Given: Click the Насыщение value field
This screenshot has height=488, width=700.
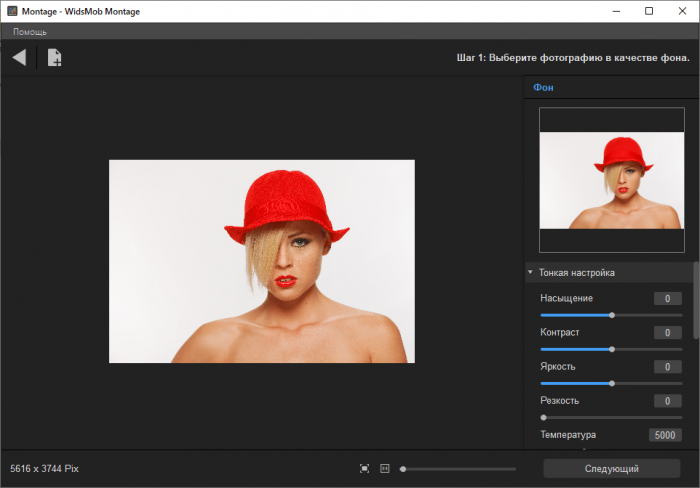Looking at the screenshot, I should pos(667,299).
